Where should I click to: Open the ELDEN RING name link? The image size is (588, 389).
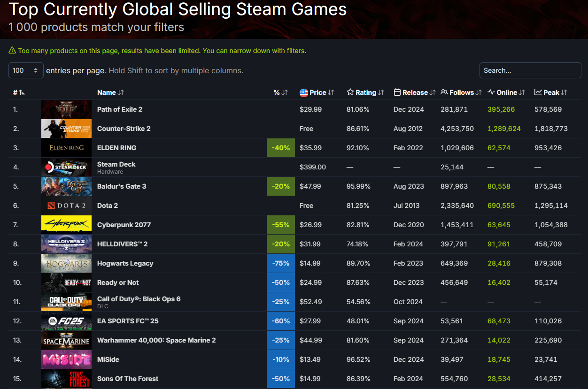point(117,148)
